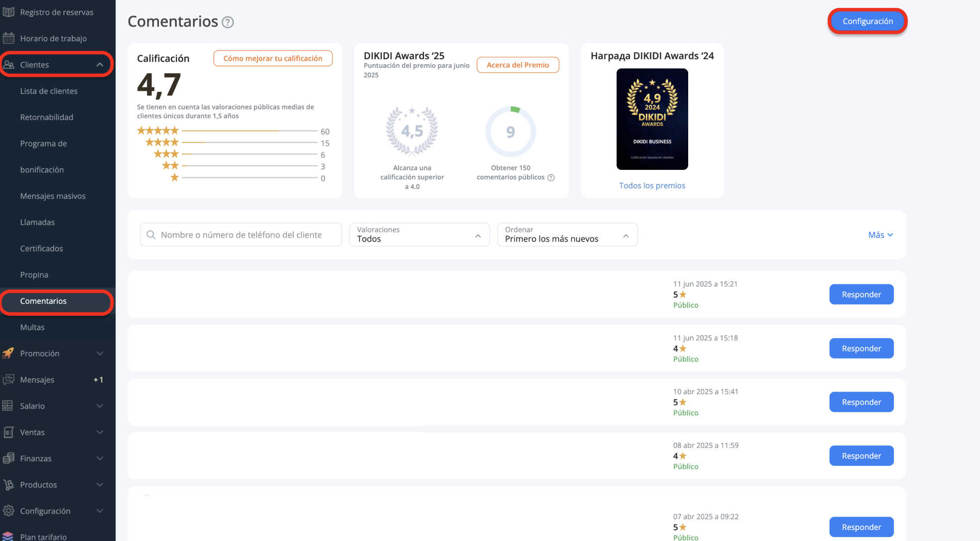Open Certificados menu item
Viewport: 980px width, 541px height.
(41, 249)
